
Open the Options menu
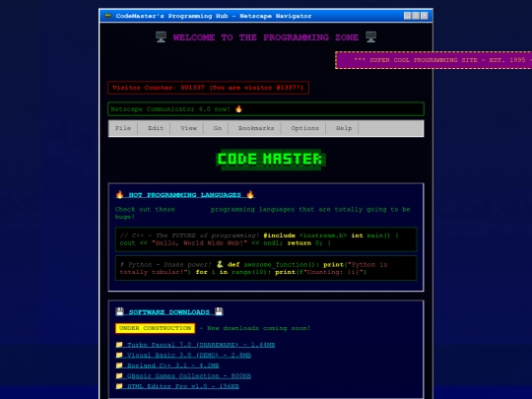304,128
